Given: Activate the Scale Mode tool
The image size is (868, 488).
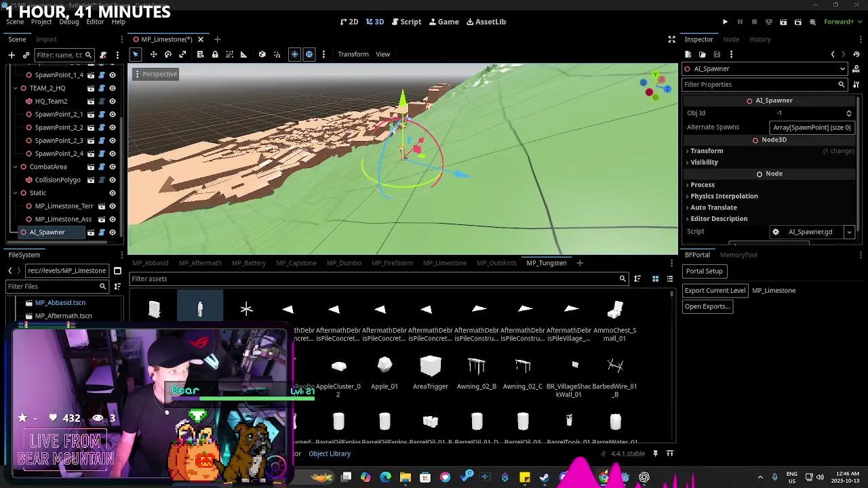Looking at the screenshot, I should pyautogui.click(x=182, y=54).
